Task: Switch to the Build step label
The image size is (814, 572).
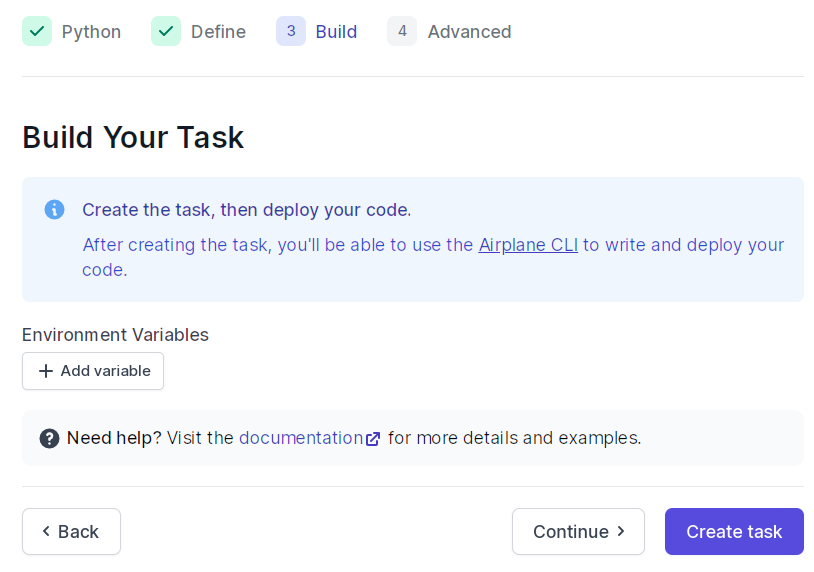Action: (x=336, y=32)
